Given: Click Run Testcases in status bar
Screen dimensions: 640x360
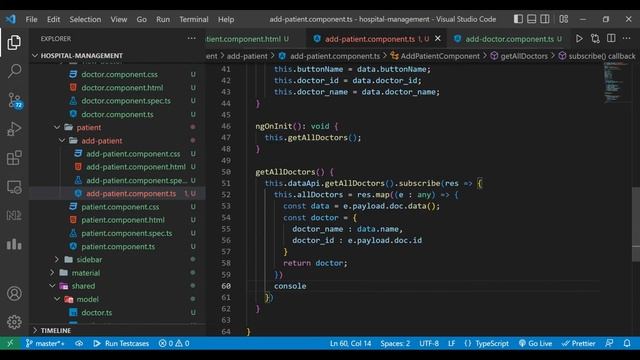Looking at the screenshot, I should point(121,343).
